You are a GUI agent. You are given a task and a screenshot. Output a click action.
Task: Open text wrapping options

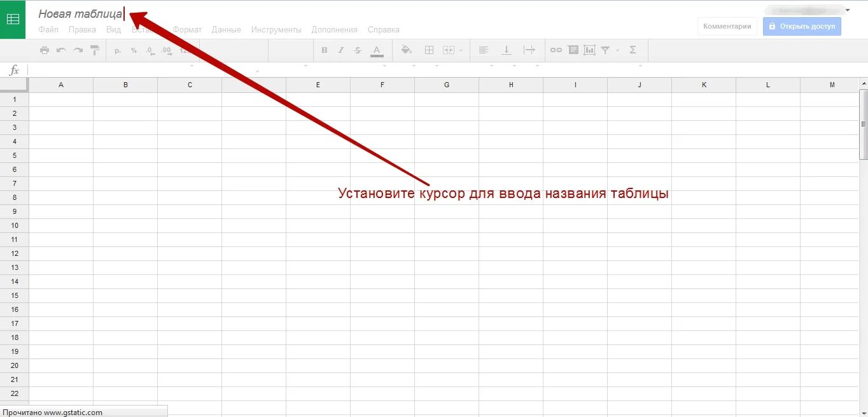(x=529, y=50)
